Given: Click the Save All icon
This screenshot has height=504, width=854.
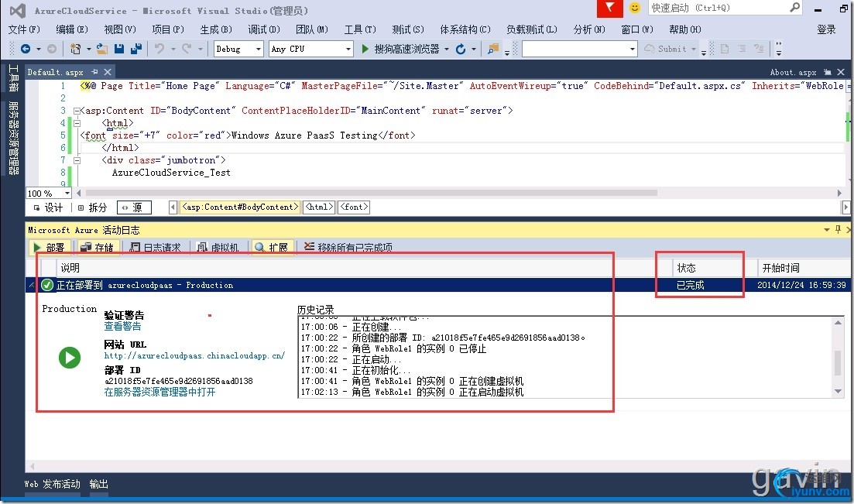Looking at the screenshot, I should click(x=136, y=49).
